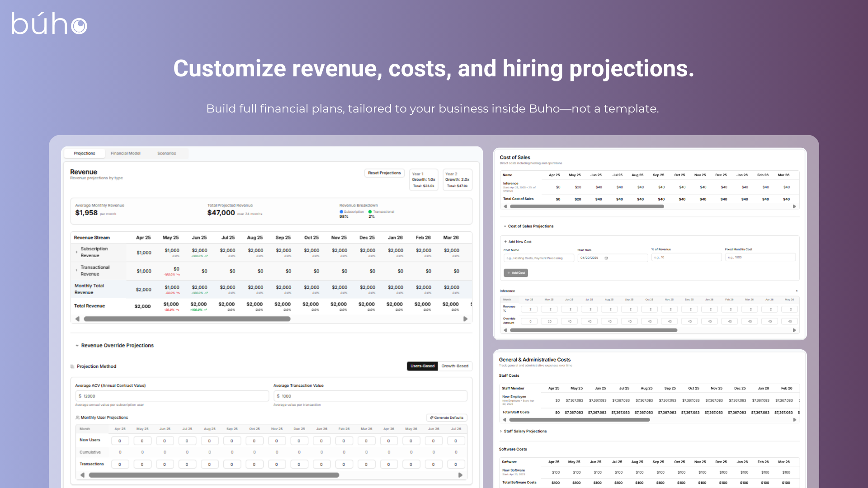Click the Generate Defaults button

click(446, 418)
